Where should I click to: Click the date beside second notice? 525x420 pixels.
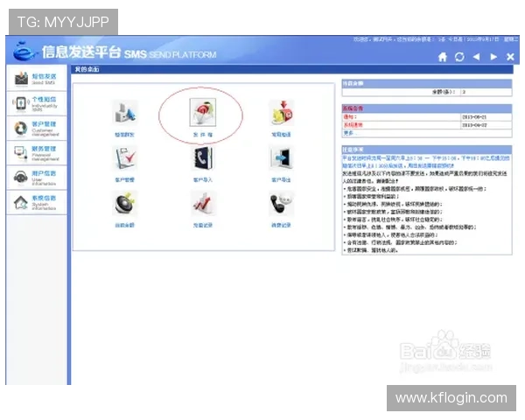click(x=474, y=125)
